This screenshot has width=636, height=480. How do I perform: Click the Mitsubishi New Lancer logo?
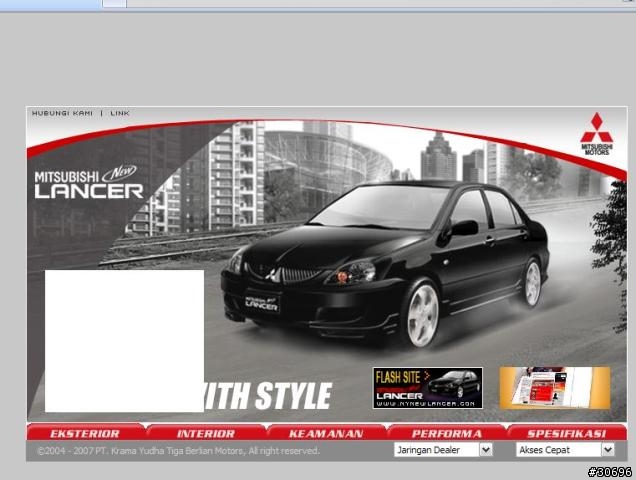(89, 183)
